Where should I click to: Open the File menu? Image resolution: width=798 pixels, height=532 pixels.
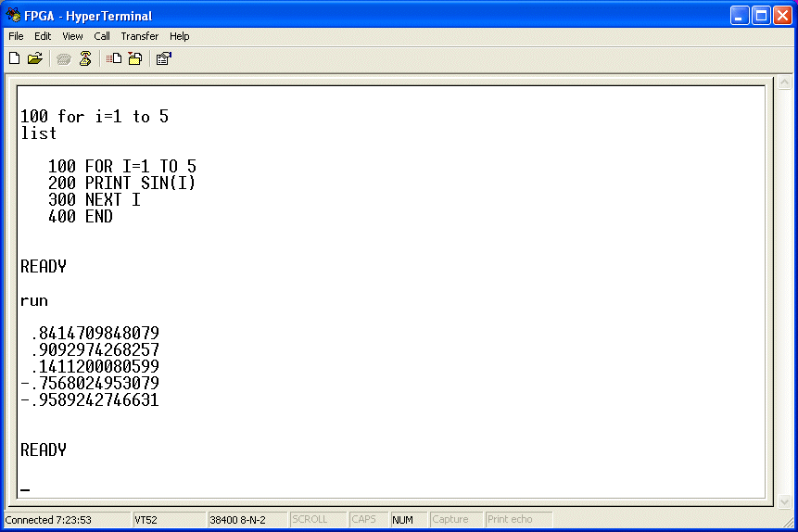pos(16,36)
